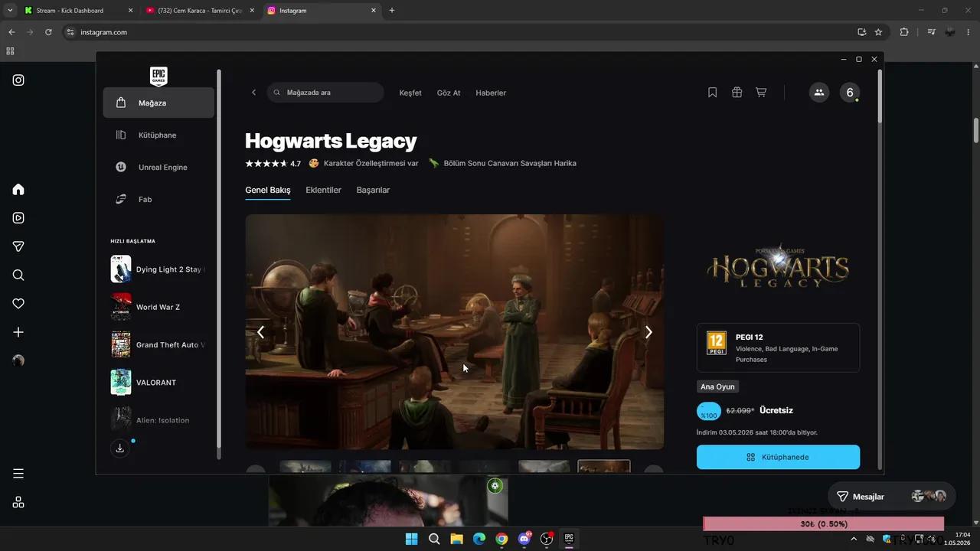Click the Chrome apps grid icon
Screen dimensions: 980x551
coord(10,51)
